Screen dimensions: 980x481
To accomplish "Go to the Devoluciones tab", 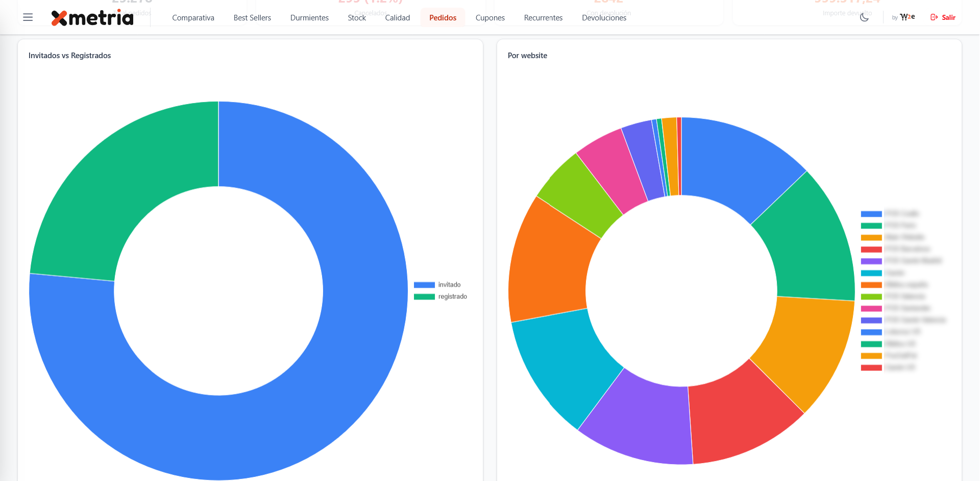I will coord(604,18).
